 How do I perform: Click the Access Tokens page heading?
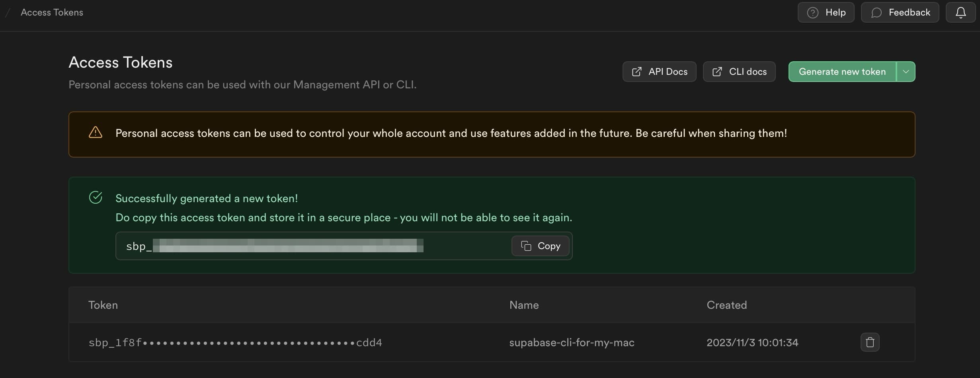(121, 62)
